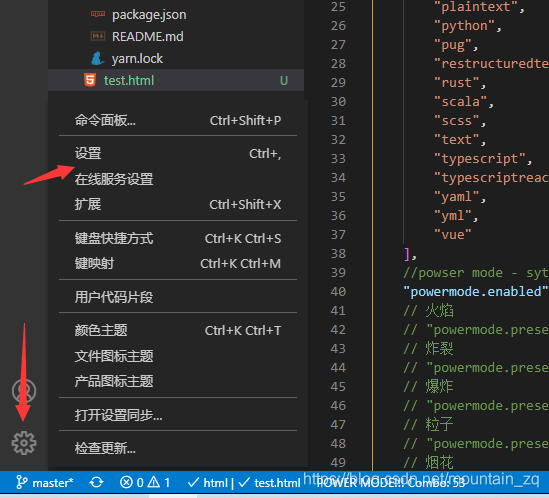Viewport: 549px width, 498px height.
Task: Click the "yml" string in the editor
Action: tap(452, 215)
